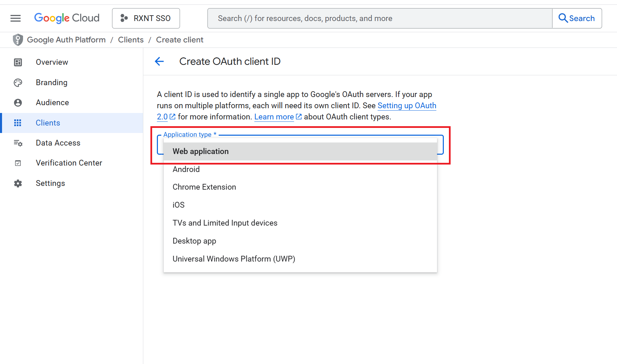617x364 pixels.
Task: Open the RXNT SSO project picker
Action: (146, 18)
